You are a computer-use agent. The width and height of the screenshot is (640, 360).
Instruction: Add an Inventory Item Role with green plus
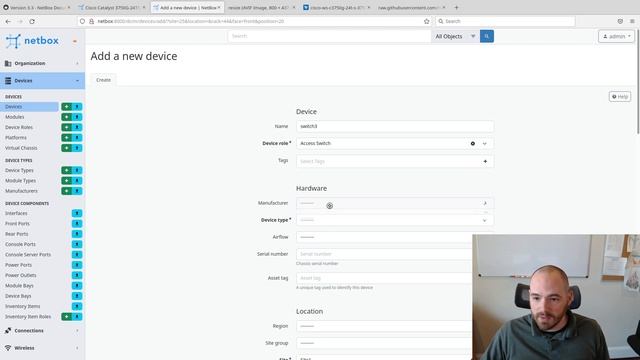pyautogui.click(x=67, y=316)
